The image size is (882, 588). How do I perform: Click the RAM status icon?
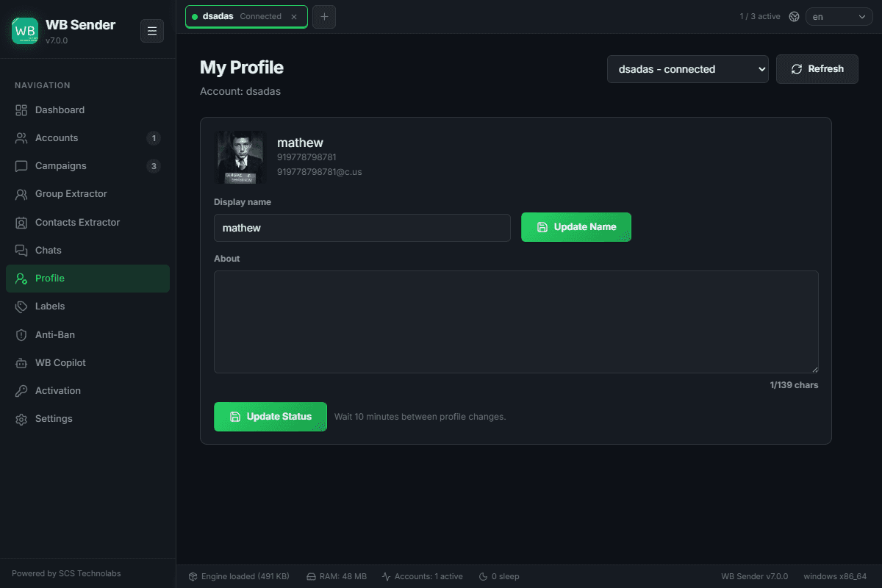[x=311, y=577]
